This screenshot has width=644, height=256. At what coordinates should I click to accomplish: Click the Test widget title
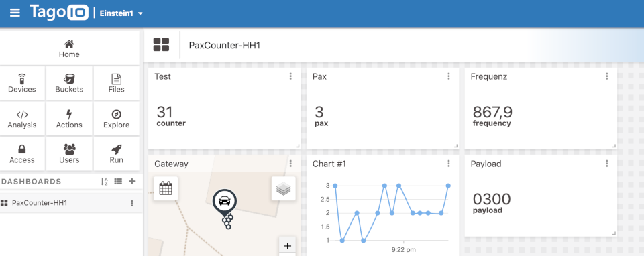tap(162, 76)
